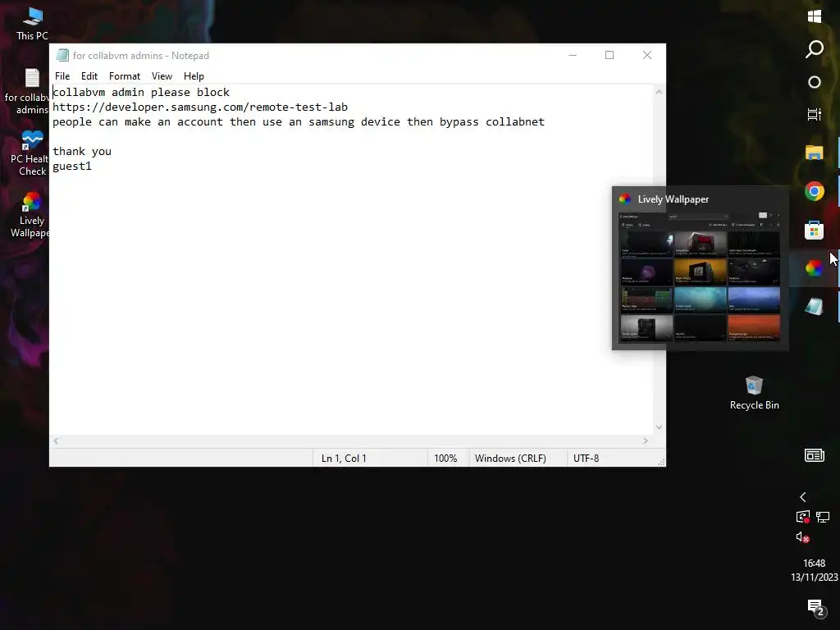Click 'UTF-8' encoding in status bar
The width and height of the screenshot is (840, 630).
586,458
